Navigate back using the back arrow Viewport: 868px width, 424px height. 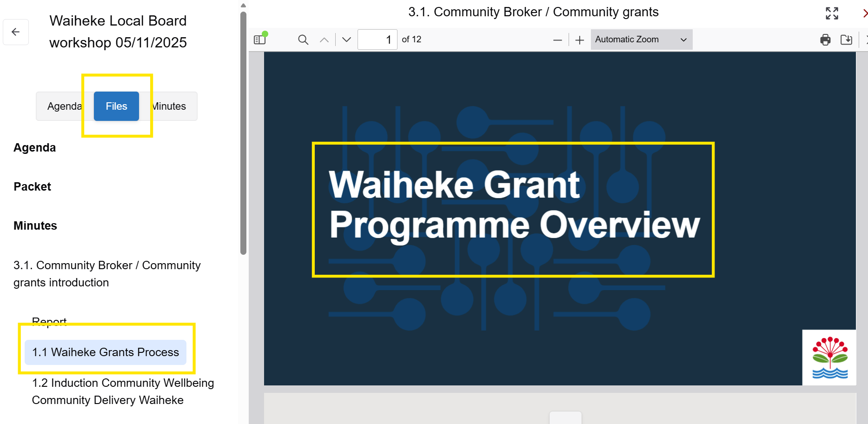click(16, 32)
